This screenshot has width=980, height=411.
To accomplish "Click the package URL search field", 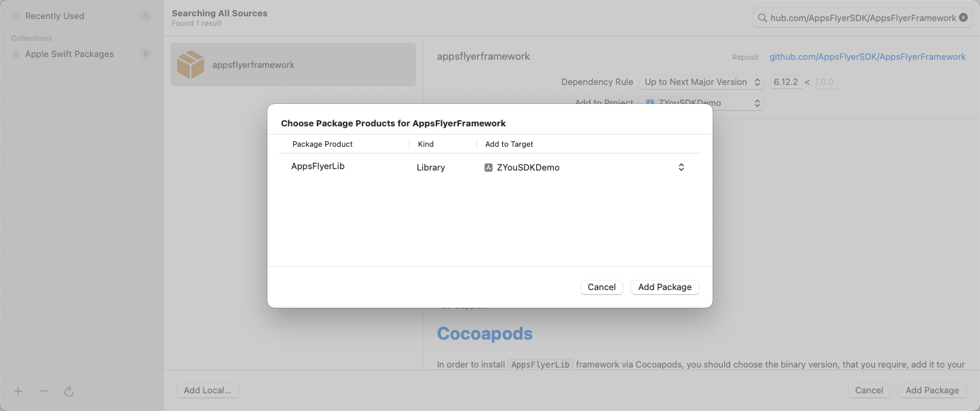I will (x=862, y=18).
